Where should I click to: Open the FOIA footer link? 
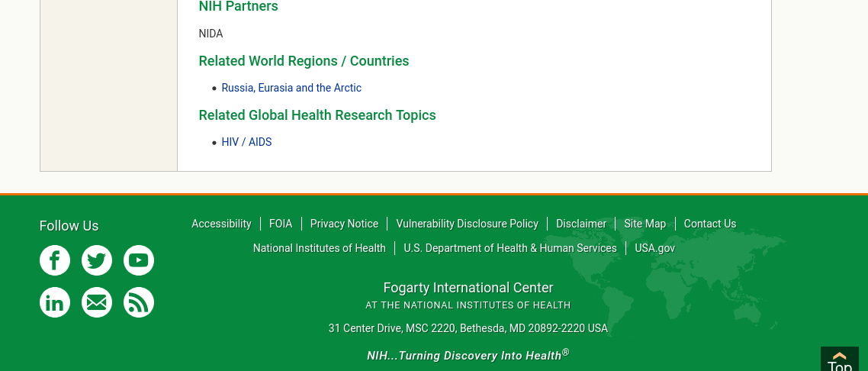pyautogui.click(x=281, y=224)
